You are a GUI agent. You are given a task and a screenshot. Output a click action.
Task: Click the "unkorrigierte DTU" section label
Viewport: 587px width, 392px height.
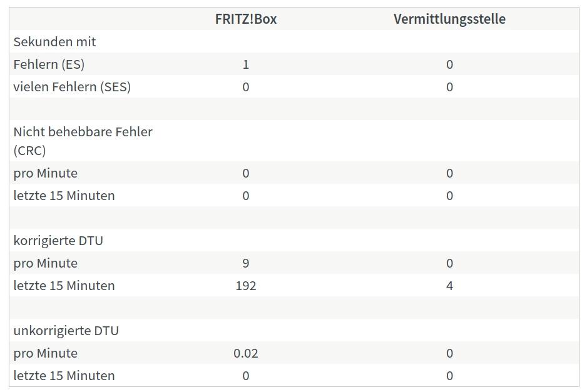66,331
